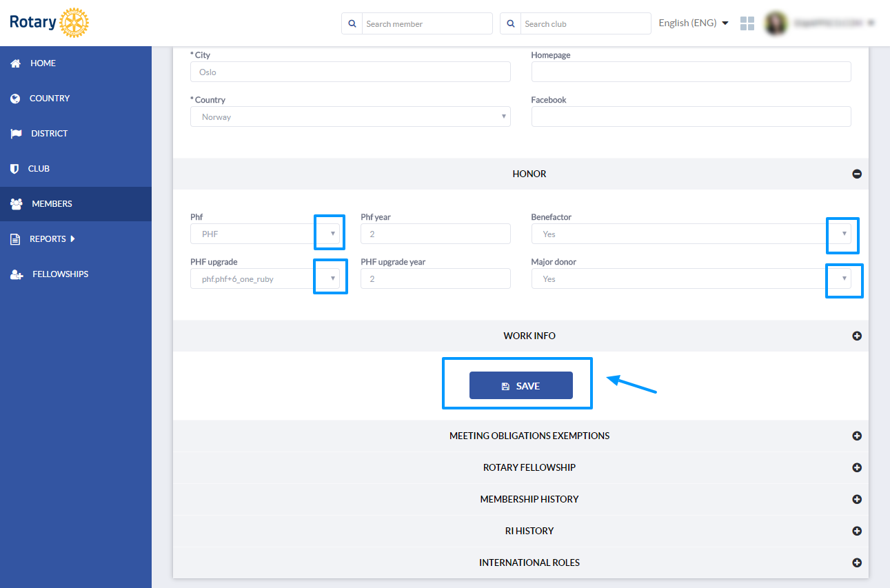Click the floppy disk icon on SAVE

tap(505, 386)
